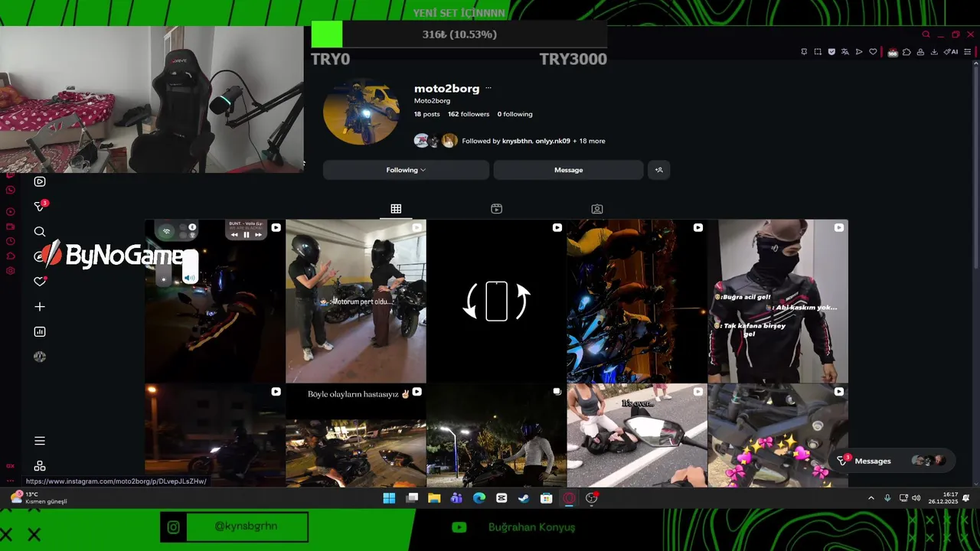Open the weather widget showing 13°C
The height and width of the screenshot is (551, 980).
tap(38, 497)
